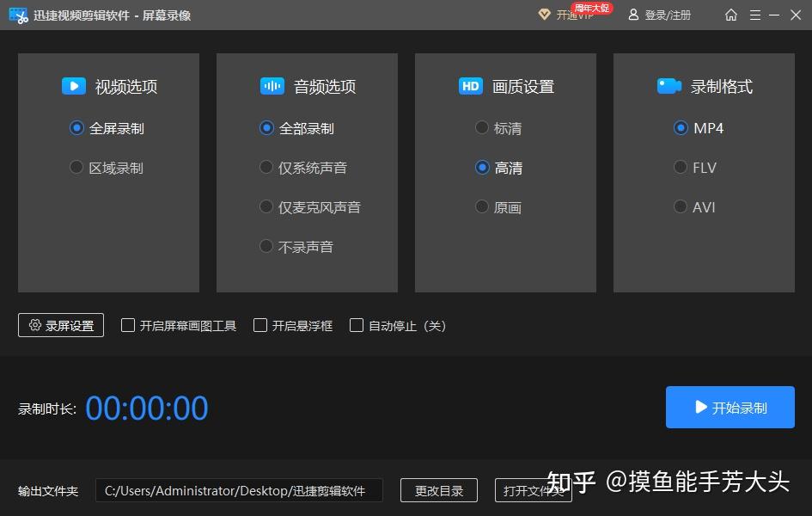Select 高清 high quality
The width and height of the screenshot is (812, 516).
click(498, 168)
